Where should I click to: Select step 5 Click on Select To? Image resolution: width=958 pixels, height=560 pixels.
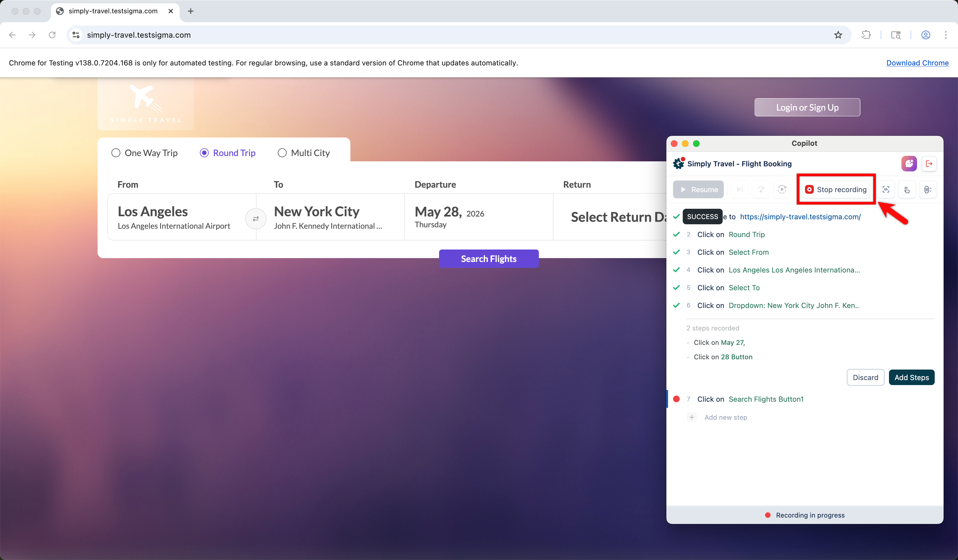point(805,288)
